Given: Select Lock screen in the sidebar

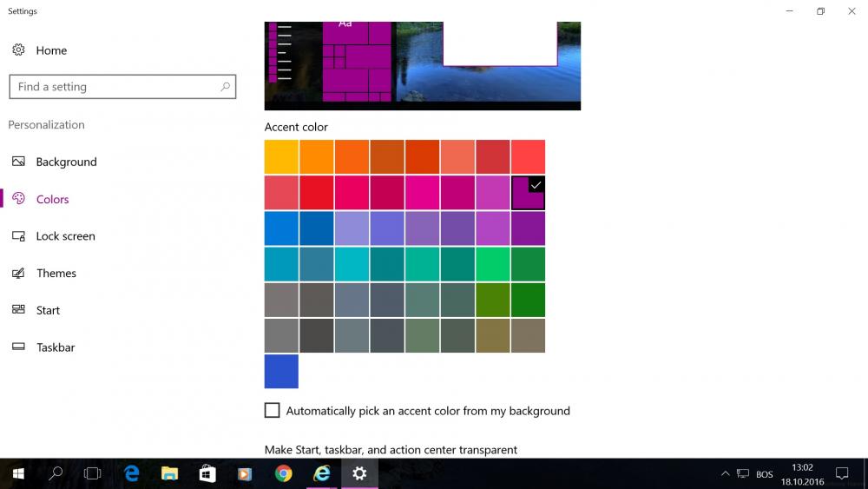Looking at the screenshot, I should click(x=65, y=236).
